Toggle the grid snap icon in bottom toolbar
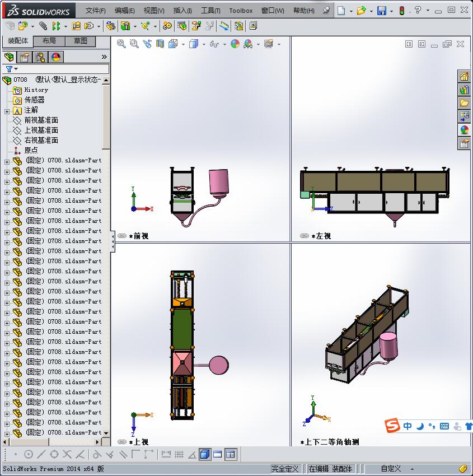Image resolution: width=473 pixels, height=476 pixels. pos(179,455)
